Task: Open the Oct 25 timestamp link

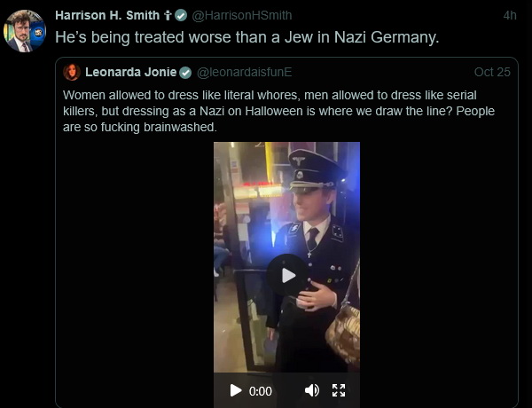Action: pyautogui.click(x=492, y=72)
